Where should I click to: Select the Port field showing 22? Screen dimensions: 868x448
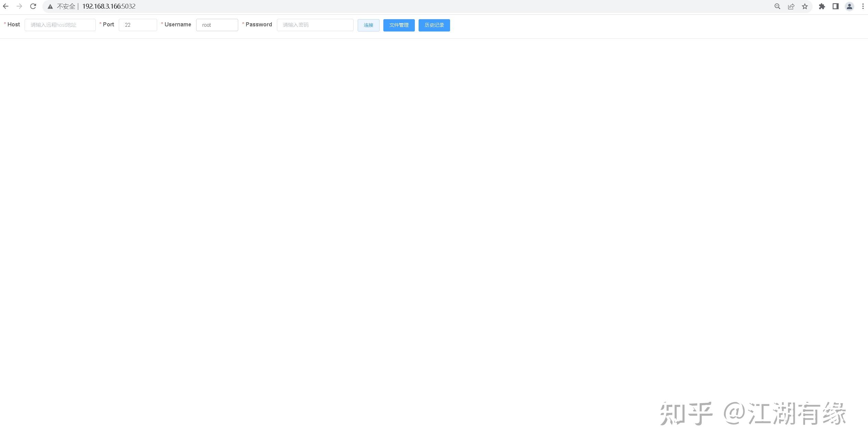138,25
